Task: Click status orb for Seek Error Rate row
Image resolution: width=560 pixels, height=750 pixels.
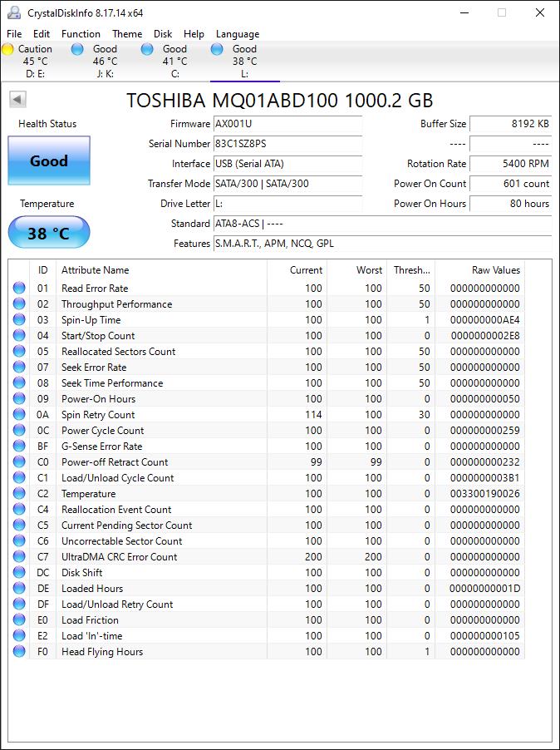Action: [19, 367]
